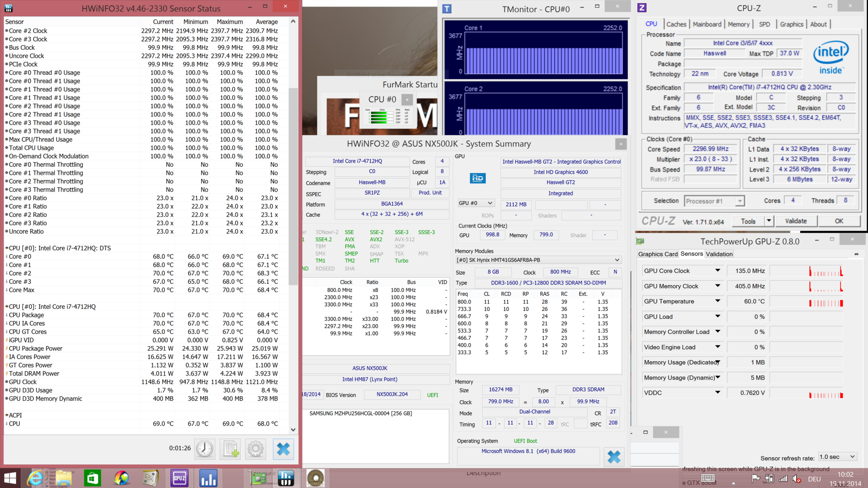This screenshot has width=868, height=488.
Task: Open HWiNFO sensor settings gear icon
Action: click(255, 449)
